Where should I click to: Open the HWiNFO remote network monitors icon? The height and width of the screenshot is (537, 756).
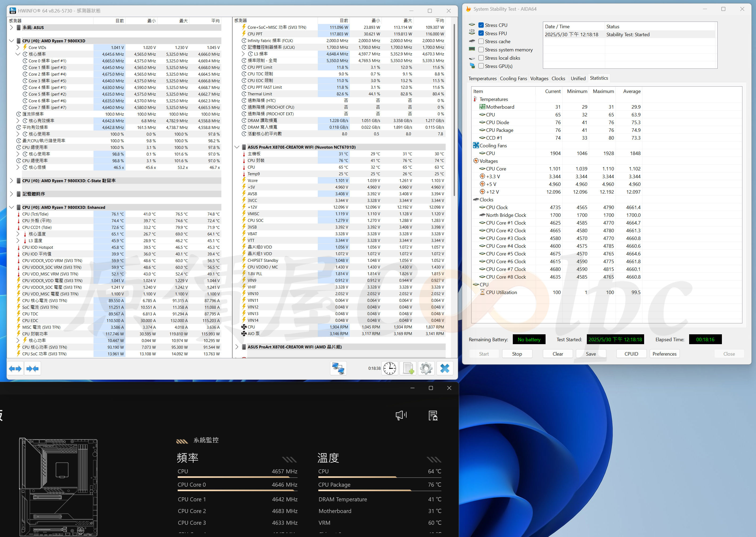tap(338, 368)
